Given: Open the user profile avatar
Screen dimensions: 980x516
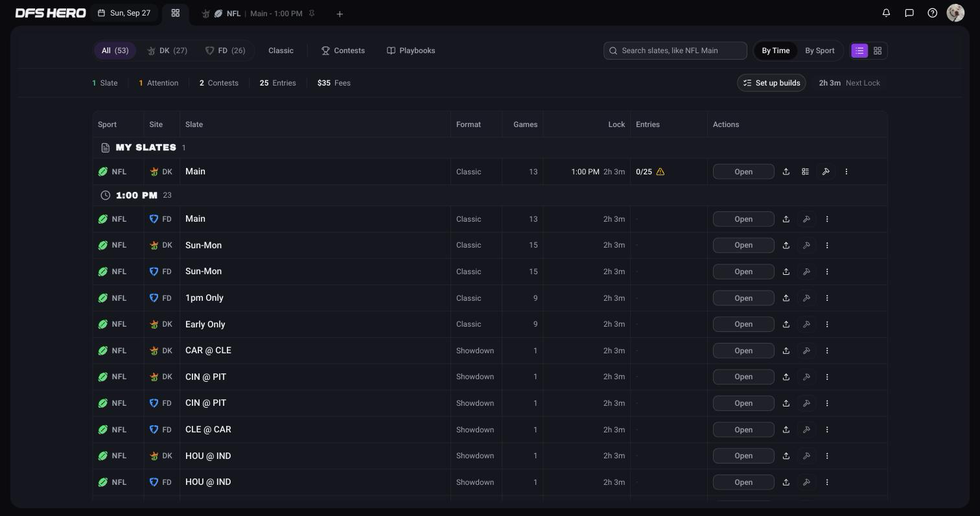Looking at the screenshot, I should (955, 13).
